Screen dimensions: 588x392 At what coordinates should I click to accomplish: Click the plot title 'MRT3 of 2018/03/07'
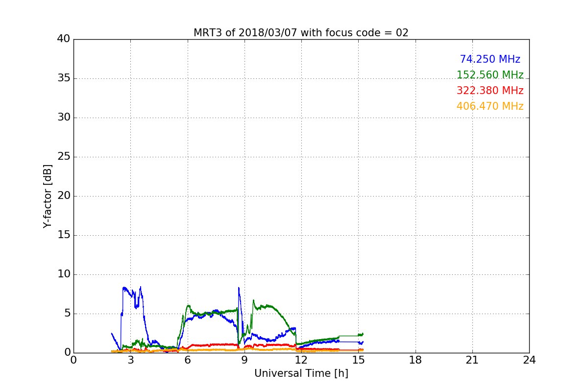pyautogui.click(x=301, y=33)
